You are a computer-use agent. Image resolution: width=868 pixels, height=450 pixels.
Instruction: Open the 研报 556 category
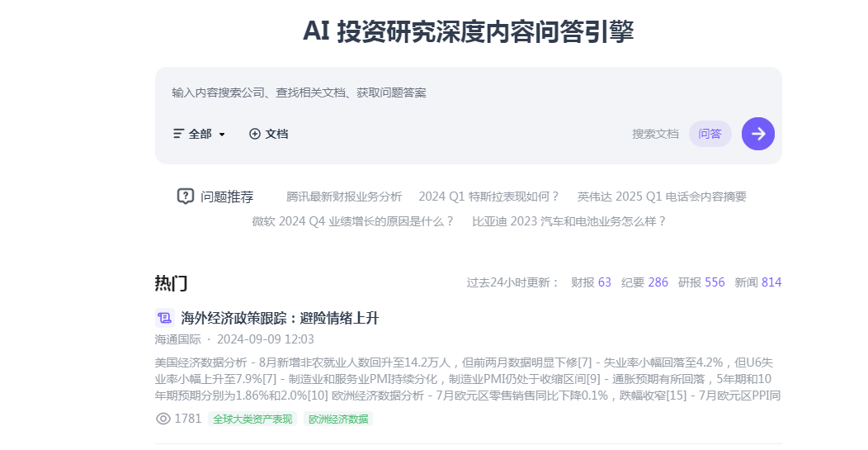point(701,282)
